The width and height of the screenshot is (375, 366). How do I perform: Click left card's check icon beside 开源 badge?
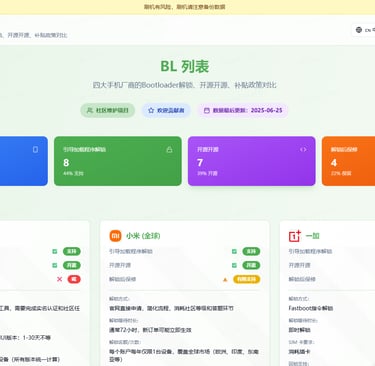55,265
